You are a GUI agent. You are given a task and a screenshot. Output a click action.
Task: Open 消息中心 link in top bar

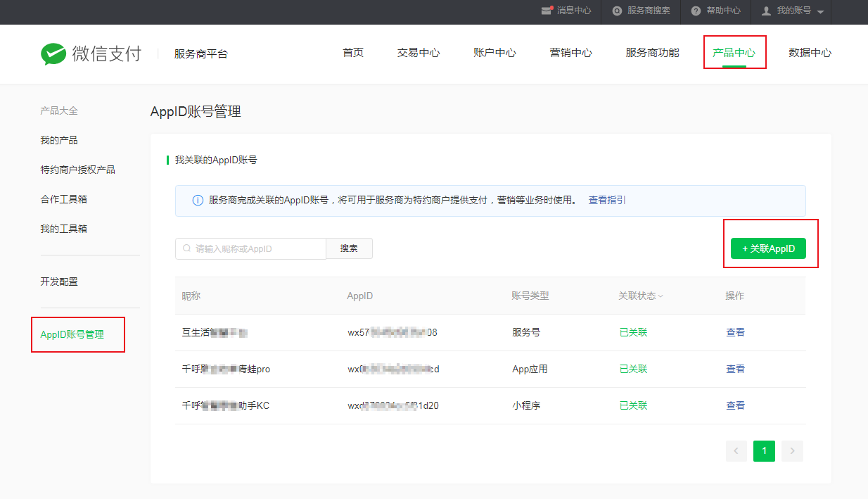pyautogui.click(x=574, y=11)
